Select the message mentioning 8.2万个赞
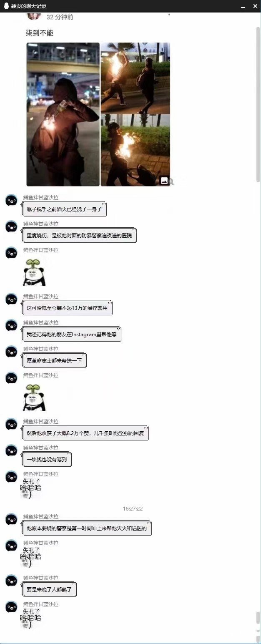The width and height of the screenshot is (261, 644). 85,433
